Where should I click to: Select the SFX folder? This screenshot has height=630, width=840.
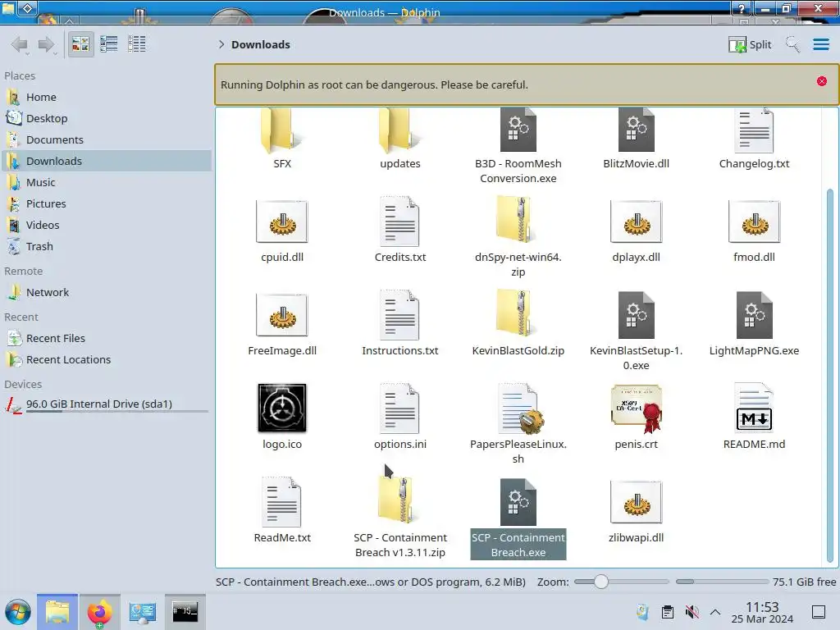tap(282, 139)
